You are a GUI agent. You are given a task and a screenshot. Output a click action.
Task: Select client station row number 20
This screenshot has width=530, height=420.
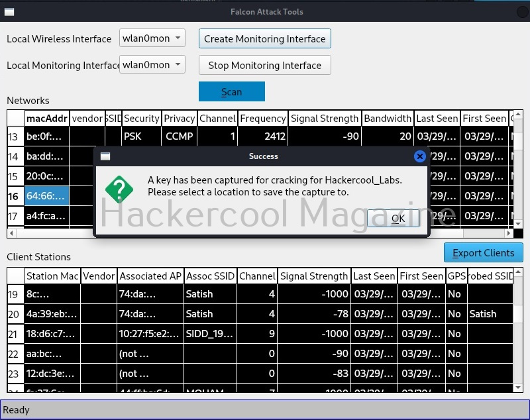coord(15,314)
